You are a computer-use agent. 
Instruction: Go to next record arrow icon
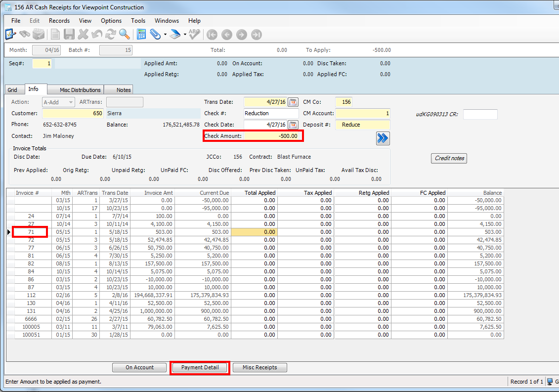(x=242, y=35)
